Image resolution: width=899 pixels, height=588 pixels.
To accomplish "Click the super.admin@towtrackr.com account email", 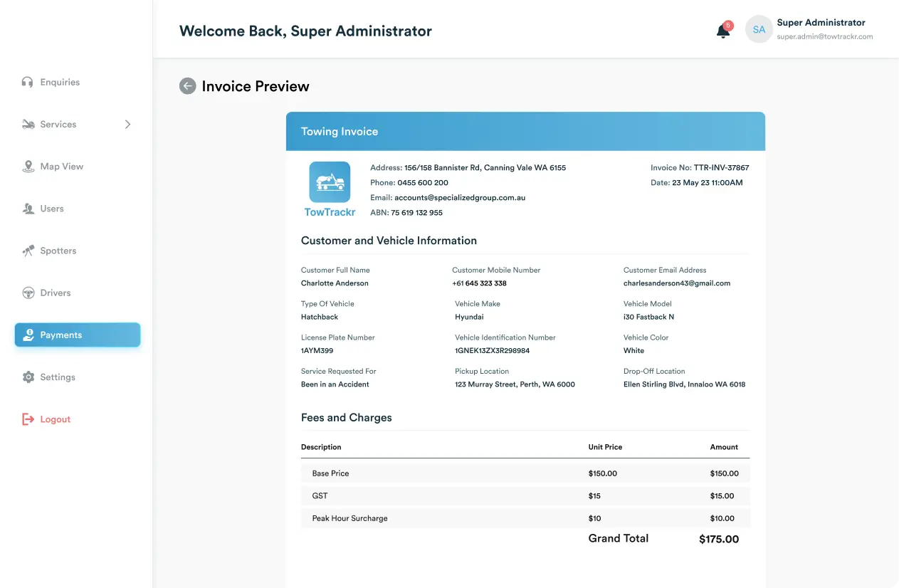I will click(x=824, y=36).
